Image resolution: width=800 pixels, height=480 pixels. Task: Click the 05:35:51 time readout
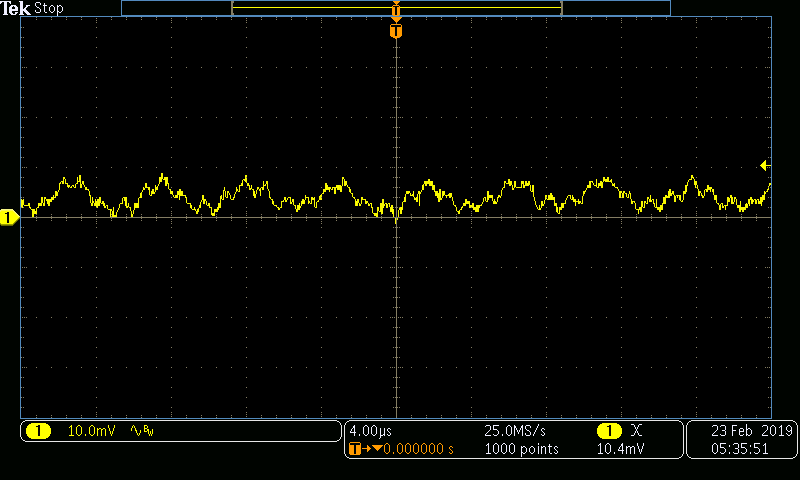pyautogui.click(x=740, y=449)
